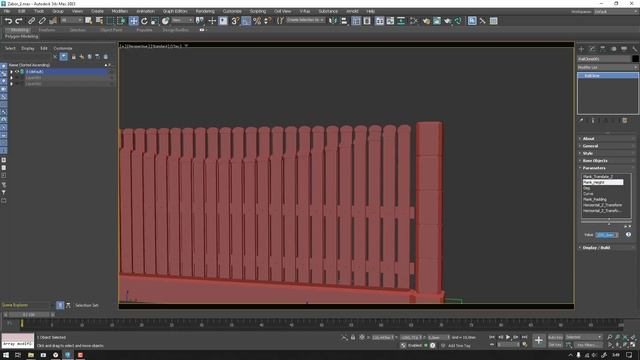Expand the first layer in Scene Explorer
This screenshot has width=640, height=360.
(11, 72)
